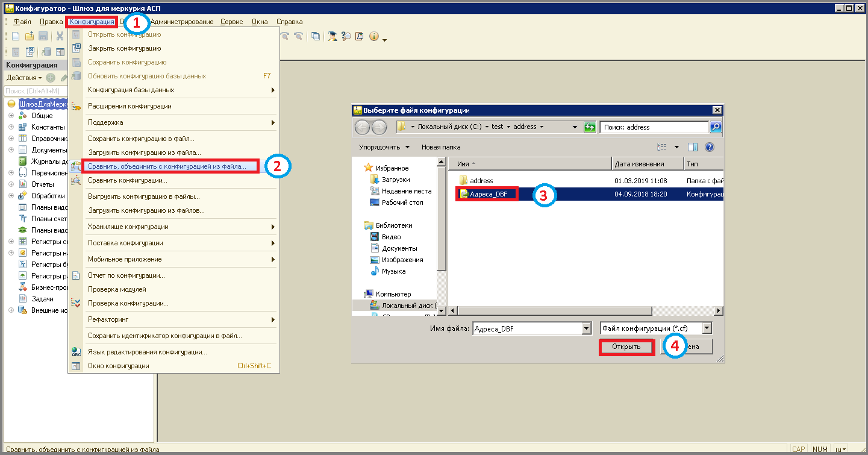Click the Обработки node icon in tree
This screenshot has height=455, width=868.
pos(22,196)
